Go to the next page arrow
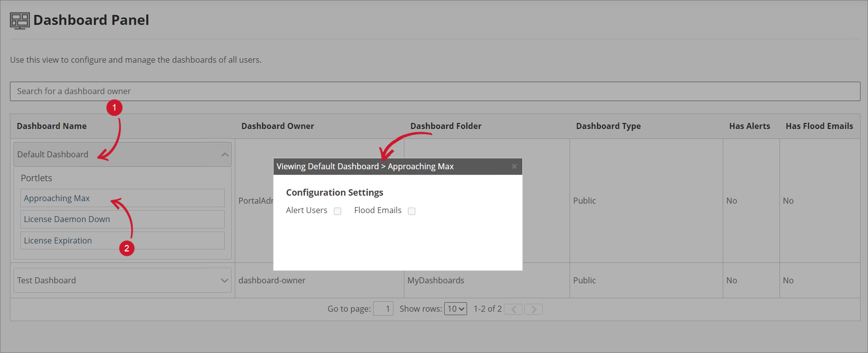This screenshot has width=868, height=353. coord(533,309)
